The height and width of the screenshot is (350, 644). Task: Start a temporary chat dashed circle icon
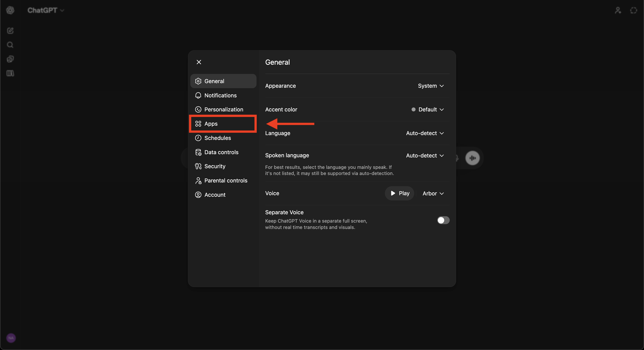pos(633,10)
